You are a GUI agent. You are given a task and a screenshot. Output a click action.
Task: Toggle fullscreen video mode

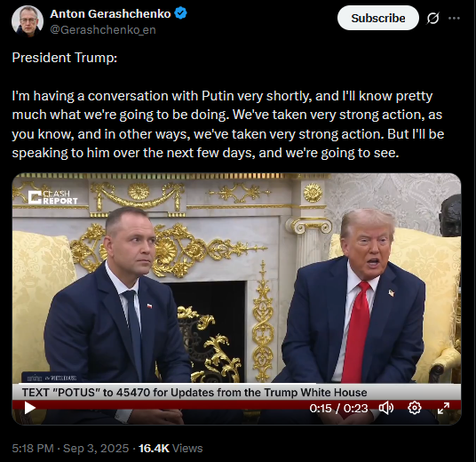click(443, 408)
